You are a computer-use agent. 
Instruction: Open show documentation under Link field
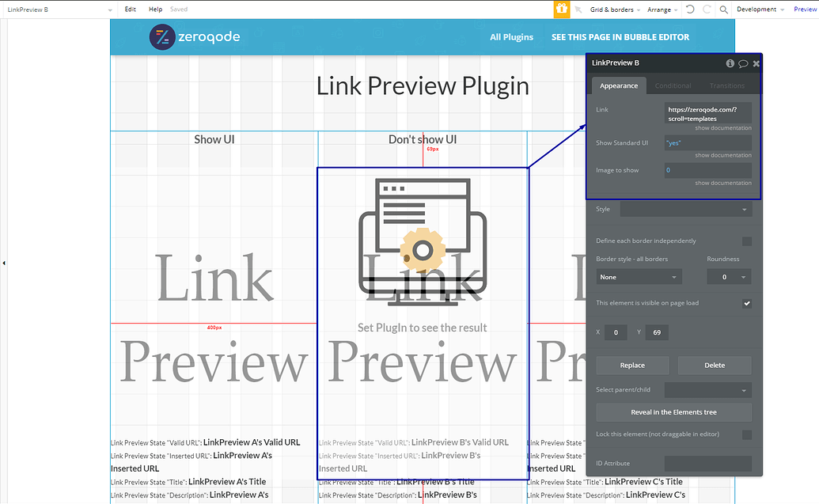click(x=723, y=128)
